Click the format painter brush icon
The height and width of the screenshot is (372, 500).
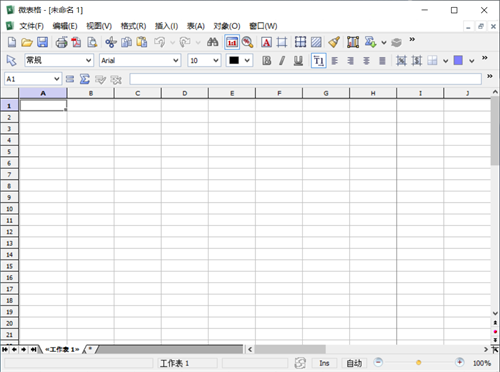coord(334,42)
